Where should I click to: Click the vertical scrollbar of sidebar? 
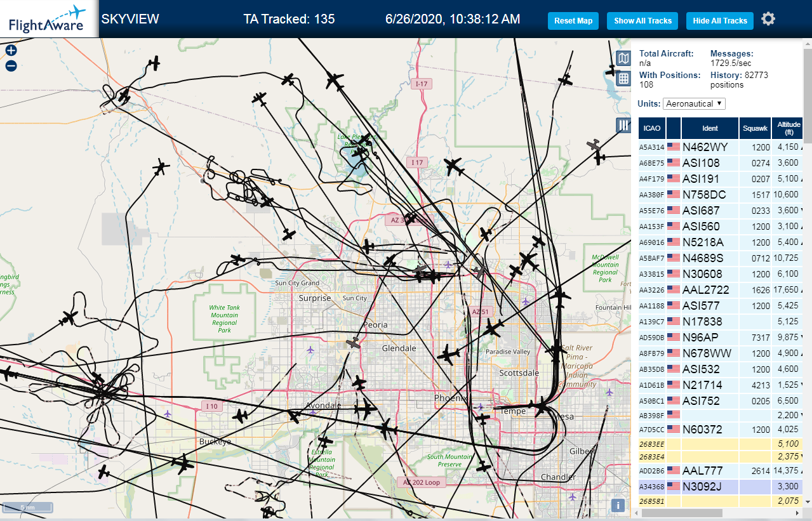tap(808, 95)
